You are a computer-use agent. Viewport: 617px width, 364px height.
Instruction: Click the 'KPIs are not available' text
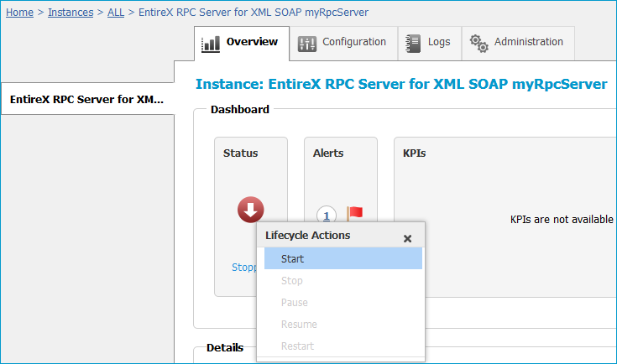(562, 219)
